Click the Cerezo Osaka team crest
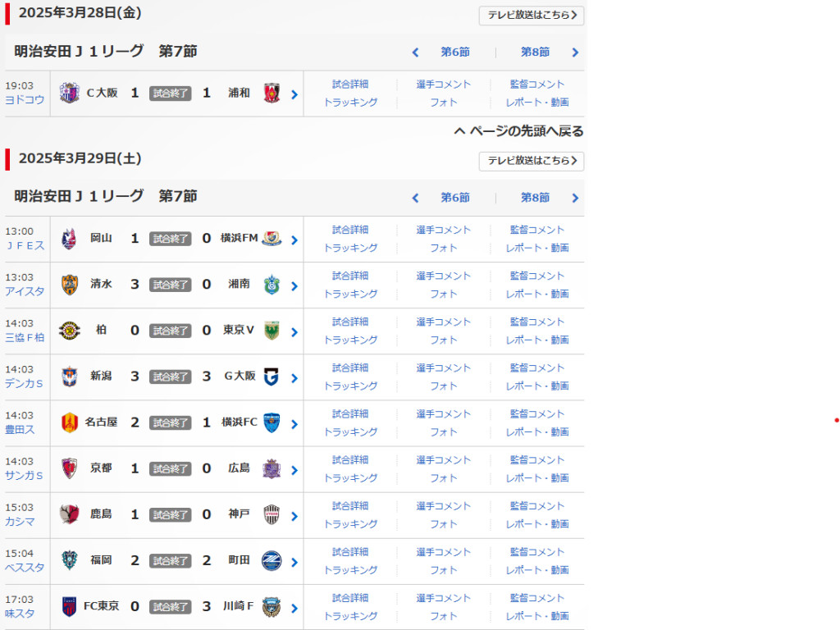840x630 pixels. (69, 94)
